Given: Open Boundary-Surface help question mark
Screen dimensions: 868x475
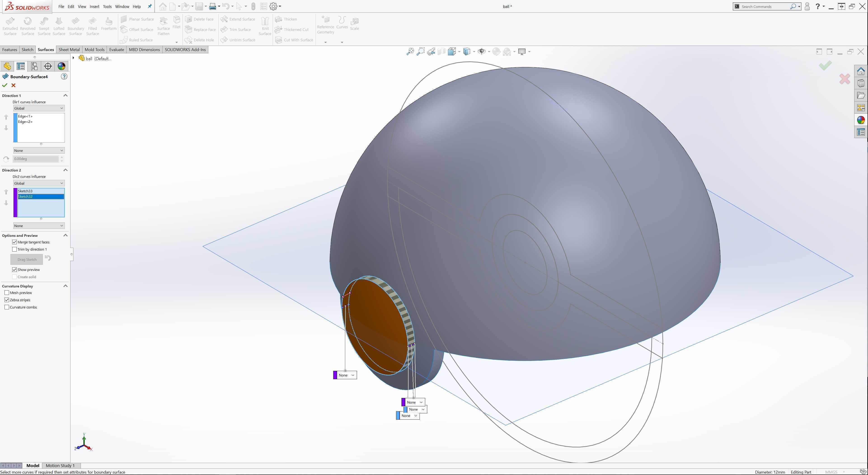Looking at the screenshot, I should tap(64, 77).
